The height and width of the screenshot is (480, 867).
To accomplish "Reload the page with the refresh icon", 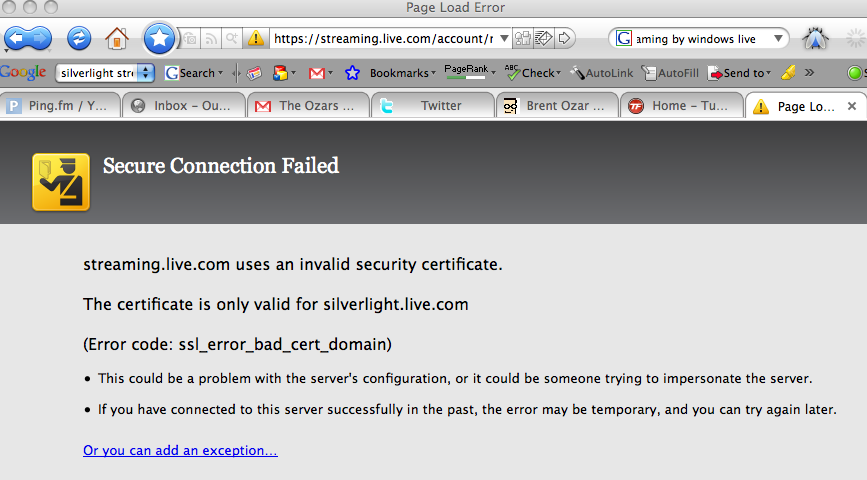I will 79,39.
